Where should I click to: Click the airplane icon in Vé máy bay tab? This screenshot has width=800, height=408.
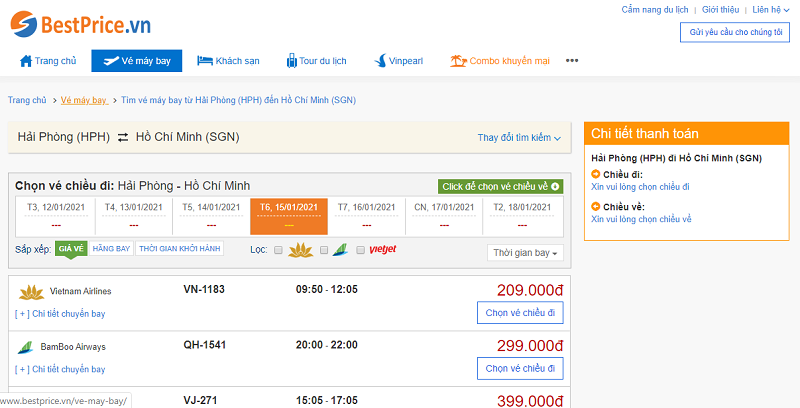pos(111,61)
